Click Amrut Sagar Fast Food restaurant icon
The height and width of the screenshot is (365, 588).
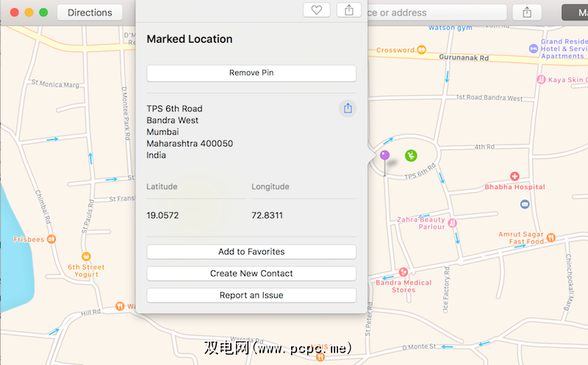click(551, 238)
